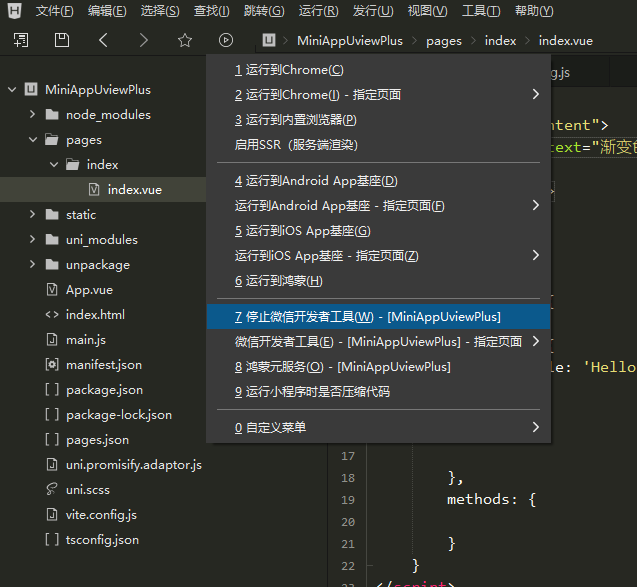The width and height of the screenshot is (637, 587).
Task: Open the 工具(T) menu
Action: point(481,11)
